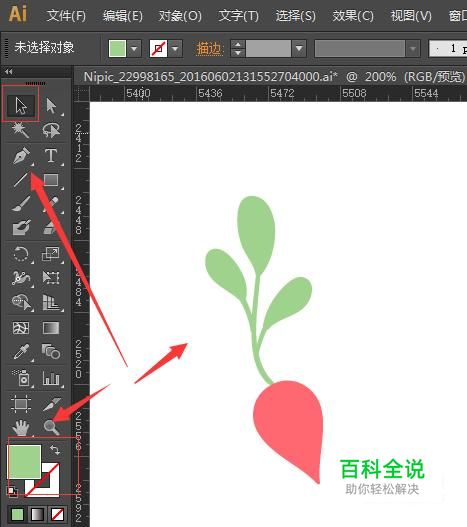467x527 pixels.
Task: Open the stroke weight dropdown
Action: [299, 49]
